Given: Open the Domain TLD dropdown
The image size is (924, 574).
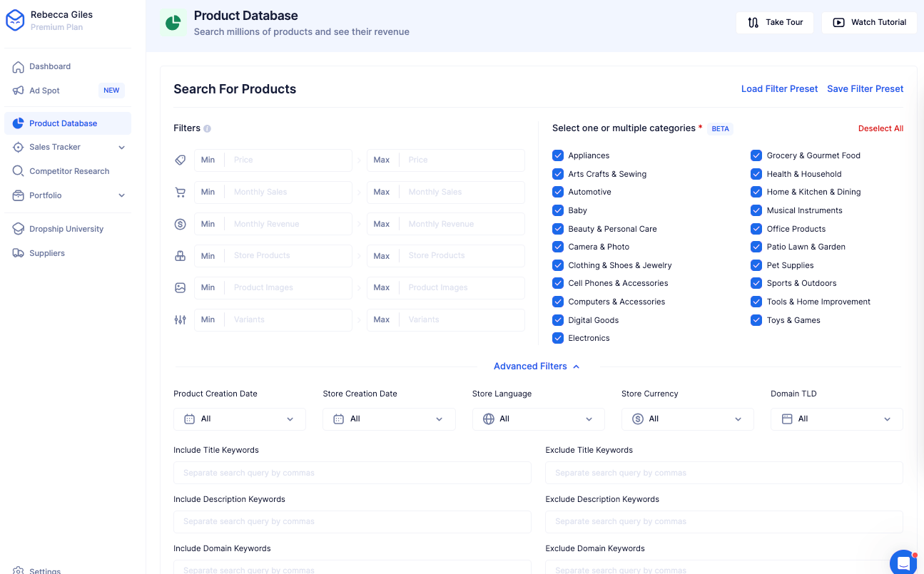Looking at the screenshot, I should tap(837, 419).
